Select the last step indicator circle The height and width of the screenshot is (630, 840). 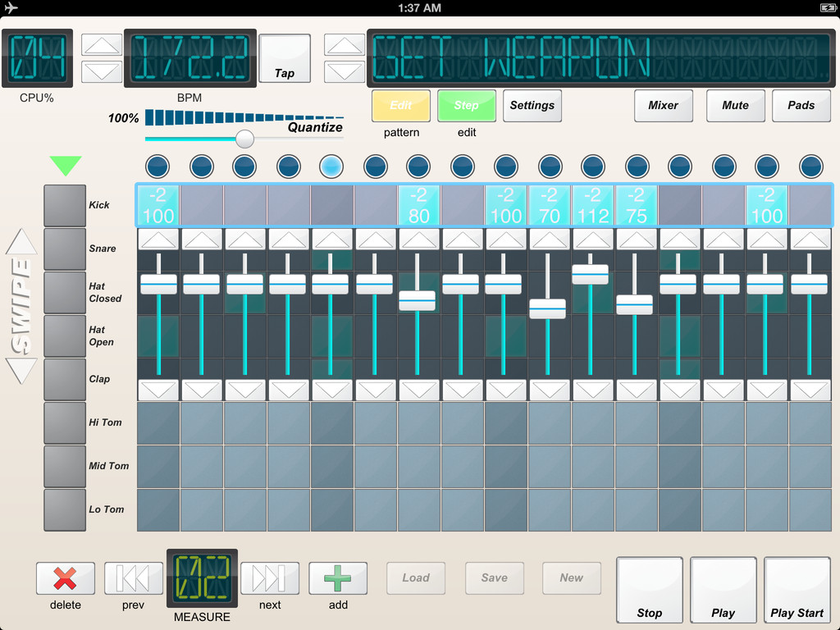811,167
